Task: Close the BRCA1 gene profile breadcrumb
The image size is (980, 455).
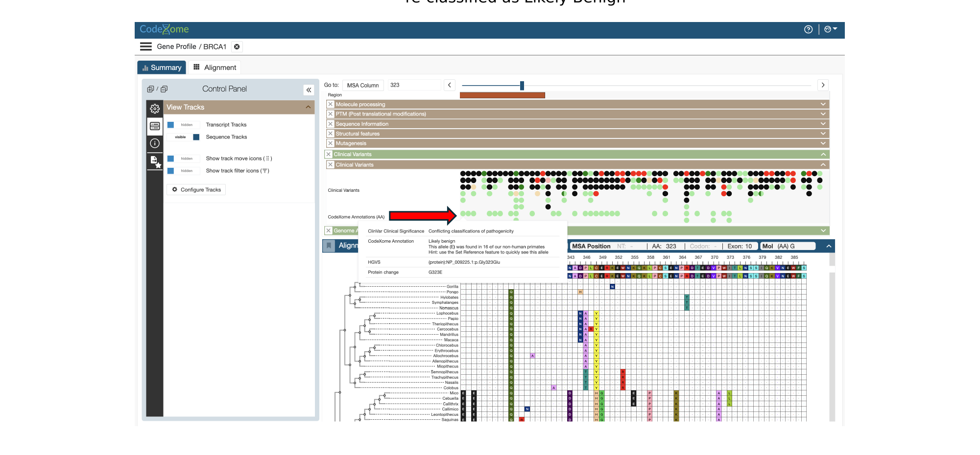Action: pyautogui.click(x=237, y=46)
